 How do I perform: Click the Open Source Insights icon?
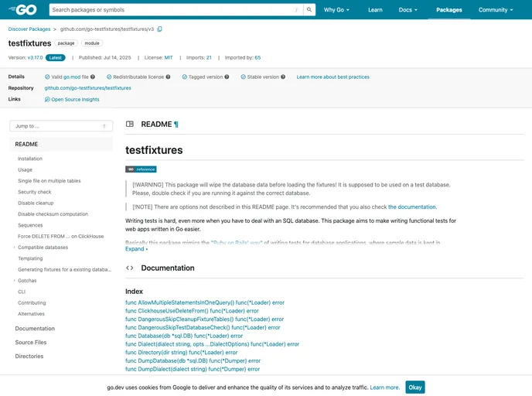[x=47, y=100]
